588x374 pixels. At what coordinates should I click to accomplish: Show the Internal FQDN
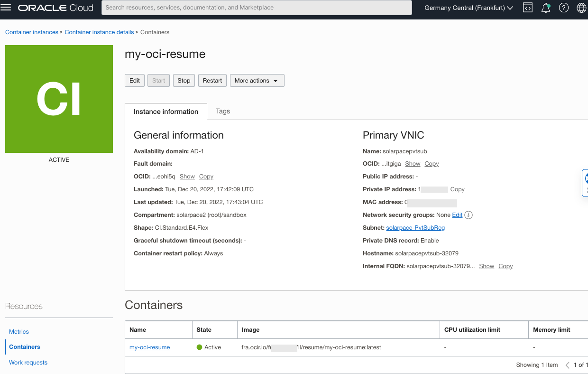pyautogui.click(x=487, y=266)
